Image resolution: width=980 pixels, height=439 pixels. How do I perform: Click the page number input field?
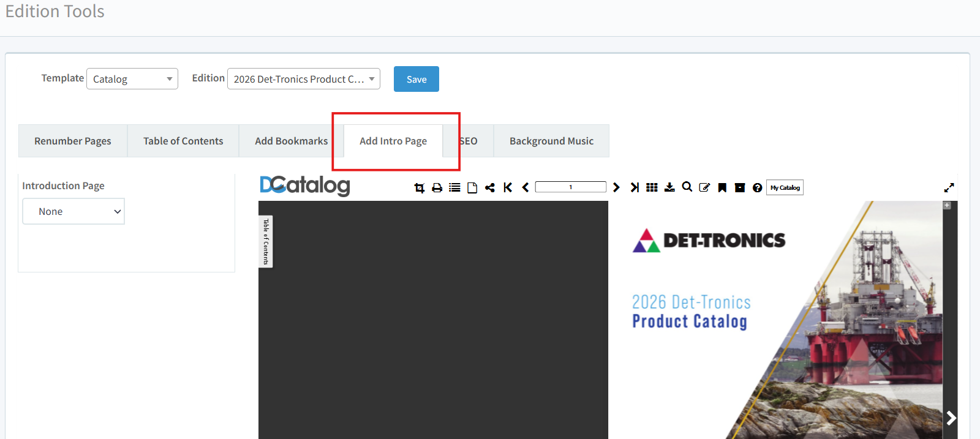pyautogui.click(x=570, y=187)
